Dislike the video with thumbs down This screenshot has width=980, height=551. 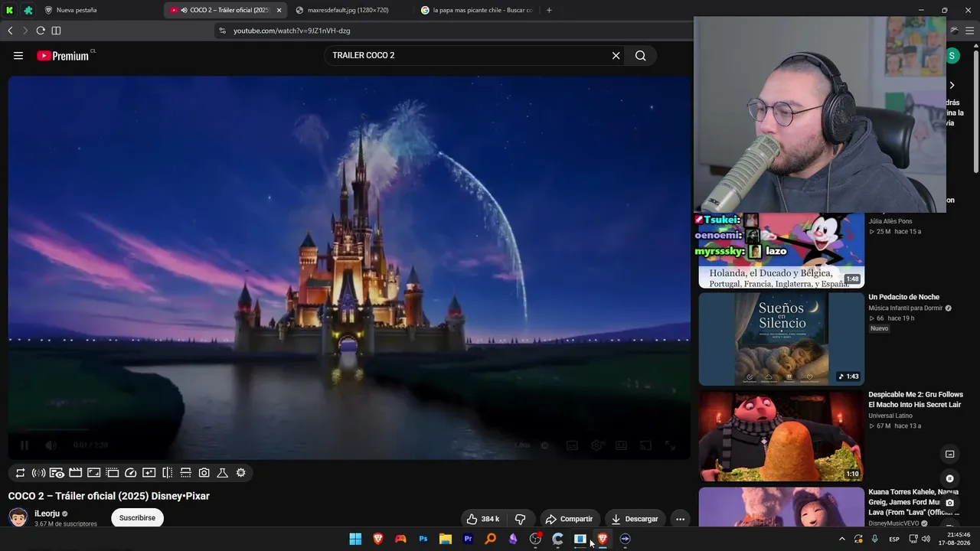pyautogui.click(x=521, y=519)
